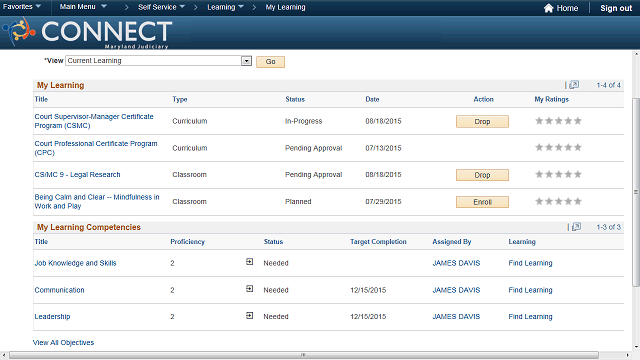Open My Learning table in new window icon

(x=574, y=85)
